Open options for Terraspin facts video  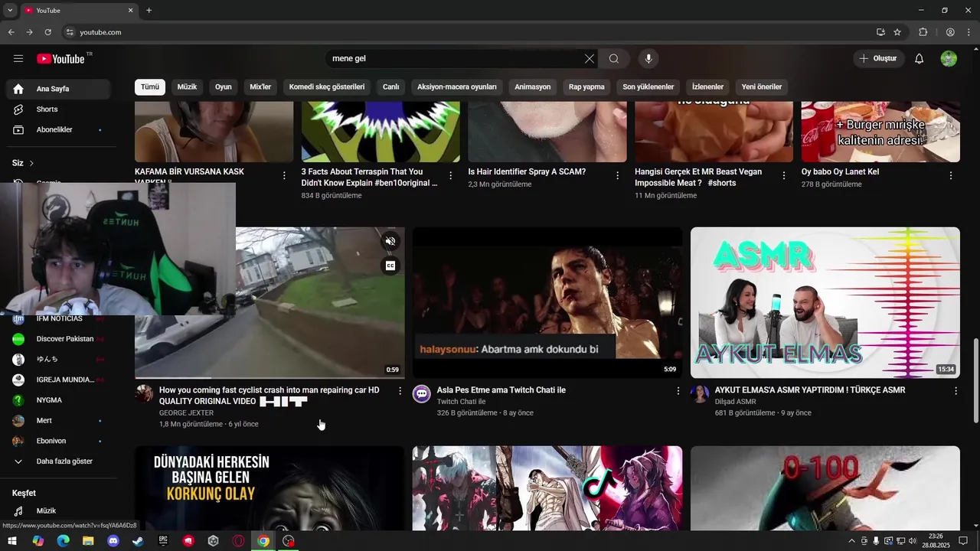click(451, 175)
